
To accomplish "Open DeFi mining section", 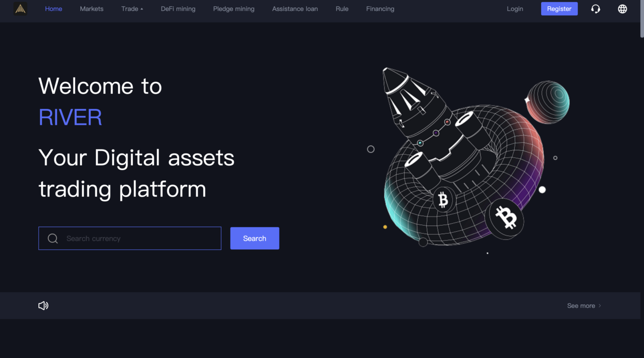I will (178, 9).
